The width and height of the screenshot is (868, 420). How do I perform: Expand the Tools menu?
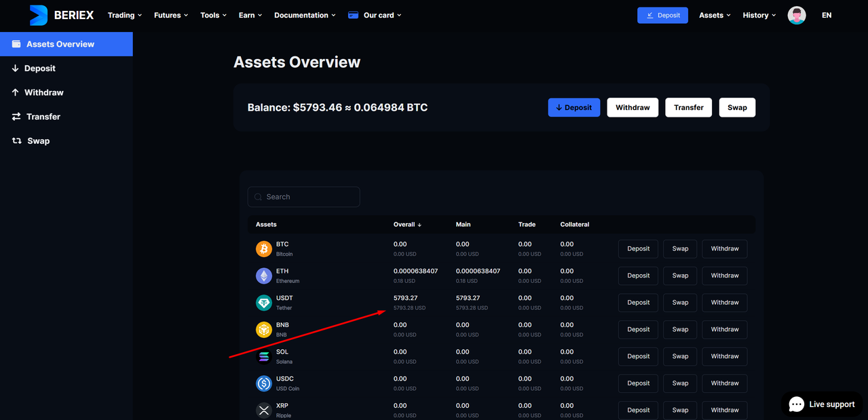tap(214, 15)
